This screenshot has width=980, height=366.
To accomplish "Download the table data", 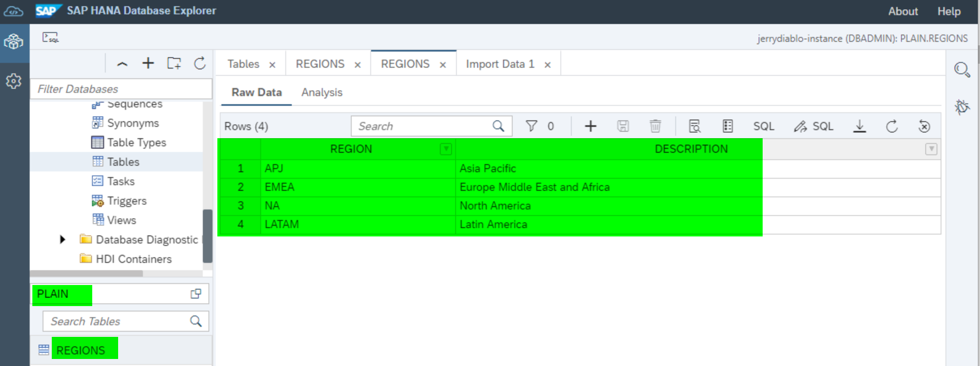I will [860, 126].
